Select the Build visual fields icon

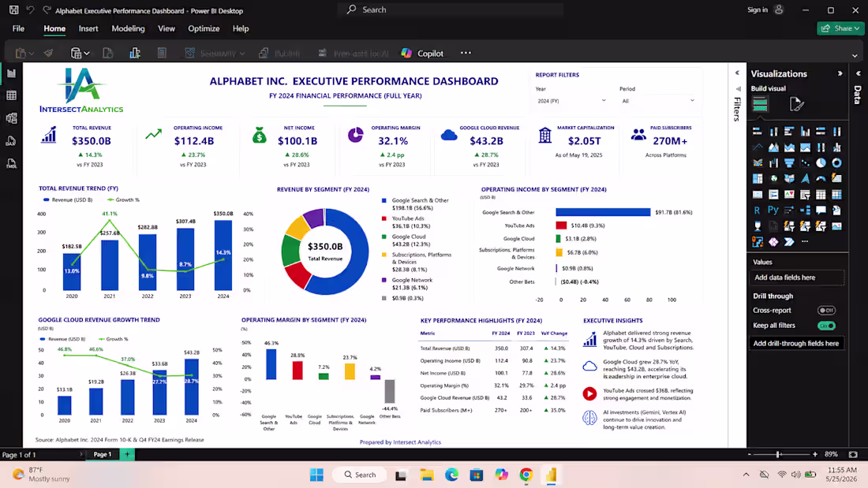(x=760, y=104)
